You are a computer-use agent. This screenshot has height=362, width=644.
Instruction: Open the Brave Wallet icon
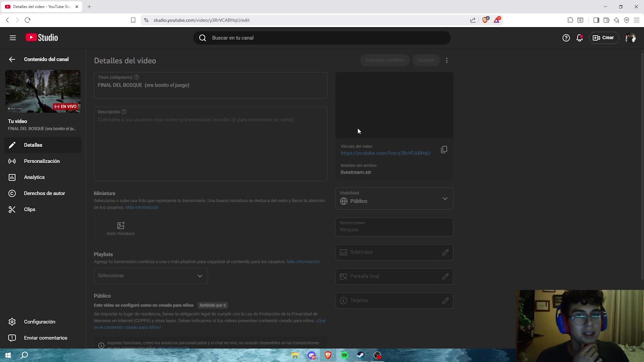(x=606, y=20)
